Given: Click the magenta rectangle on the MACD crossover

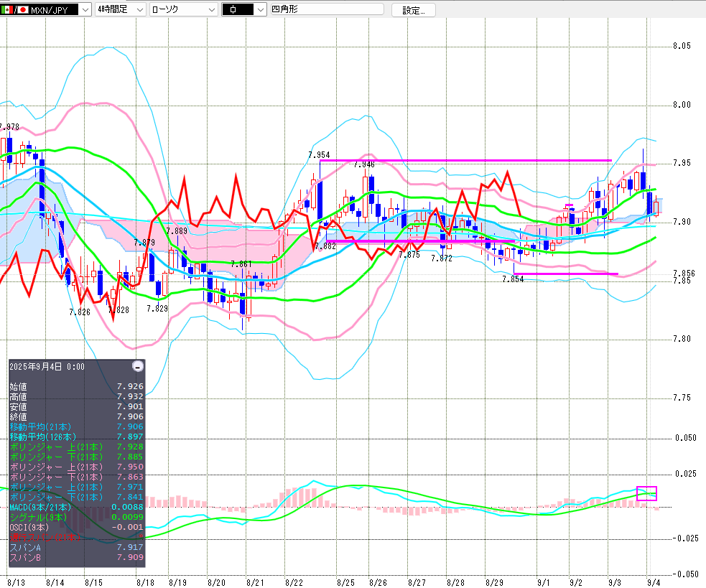Looking at the screenshot, I should click(x=646, y=493).
